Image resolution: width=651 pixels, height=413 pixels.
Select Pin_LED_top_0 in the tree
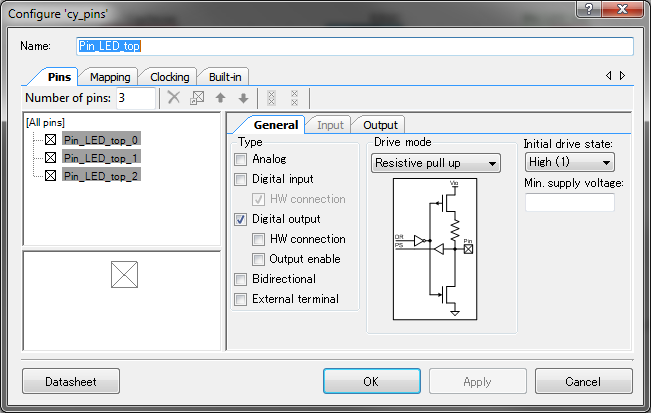tap(101, 140)
